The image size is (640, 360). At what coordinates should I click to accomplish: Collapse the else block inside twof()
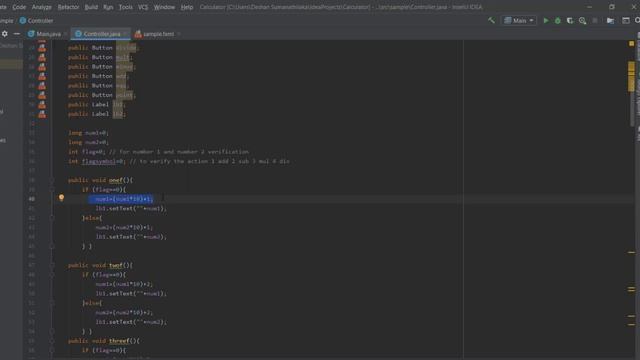click(52, 303)
